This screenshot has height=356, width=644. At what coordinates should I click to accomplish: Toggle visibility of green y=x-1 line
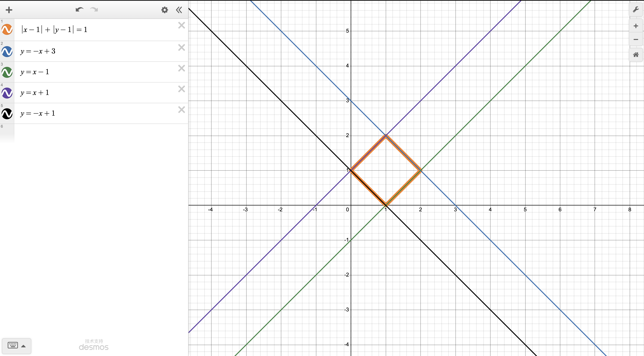[x=7, y=72]
